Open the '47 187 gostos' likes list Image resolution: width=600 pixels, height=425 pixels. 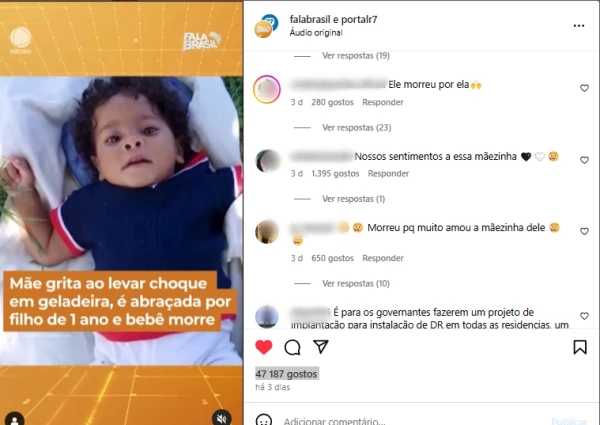point(287,374)
